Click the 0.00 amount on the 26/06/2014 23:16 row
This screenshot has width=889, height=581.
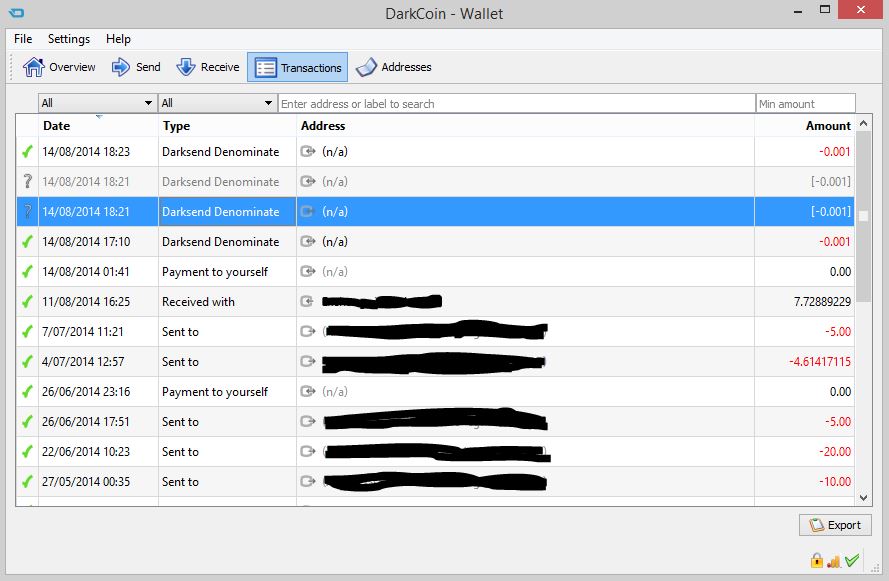click(x=840, y=392)
